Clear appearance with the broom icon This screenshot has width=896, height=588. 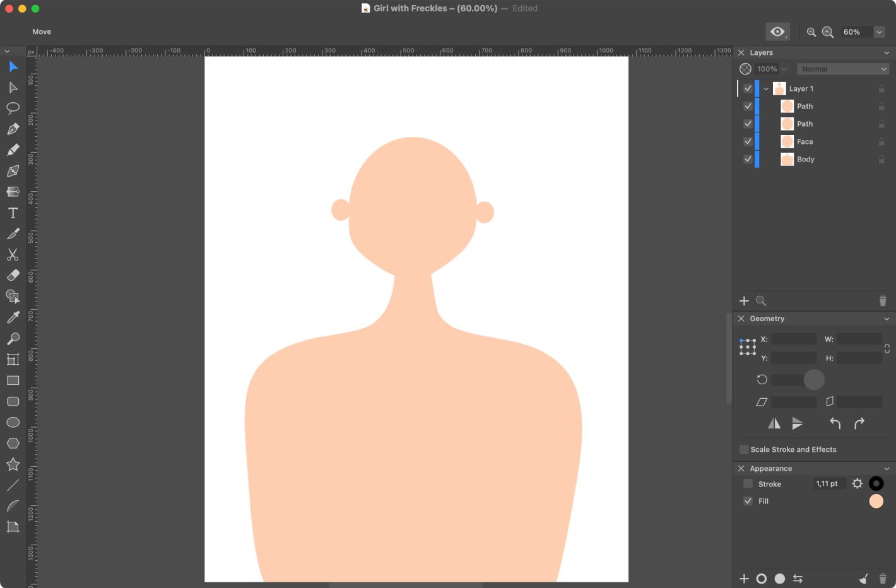[863, 579]
